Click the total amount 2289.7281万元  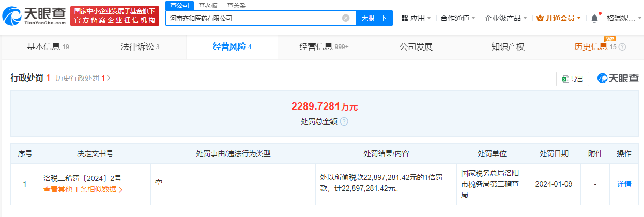tap(325, 106)
